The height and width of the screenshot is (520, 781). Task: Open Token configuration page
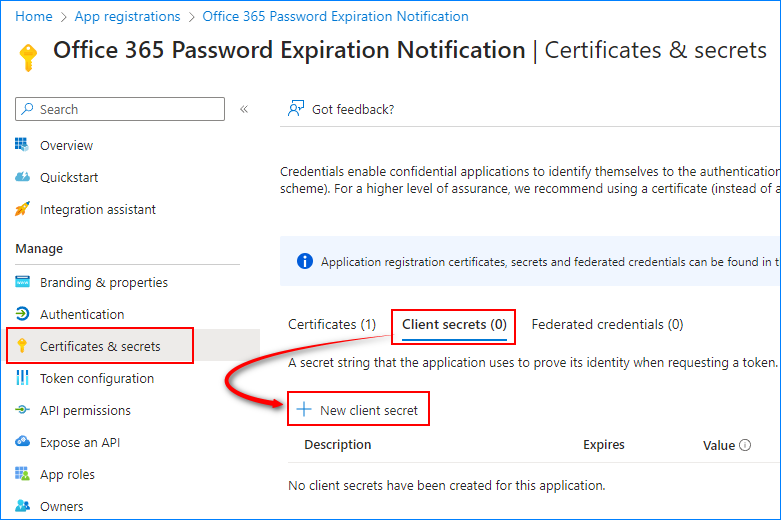tap(97, 379)
